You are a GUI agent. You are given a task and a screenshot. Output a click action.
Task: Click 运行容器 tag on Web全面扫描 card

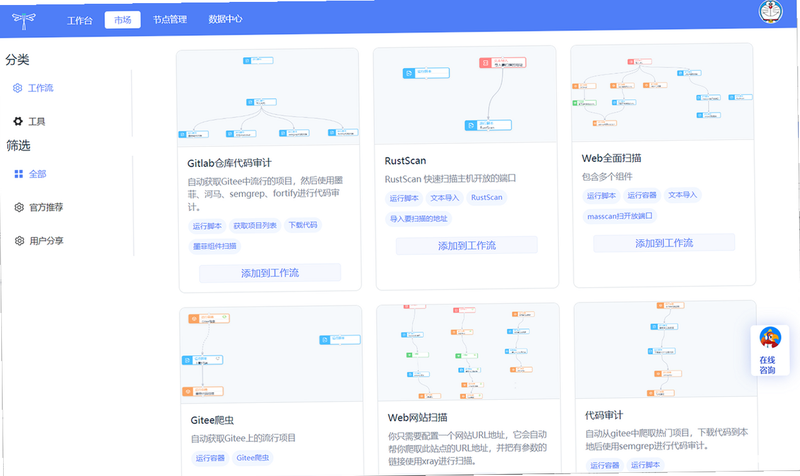tap(642, 195)
